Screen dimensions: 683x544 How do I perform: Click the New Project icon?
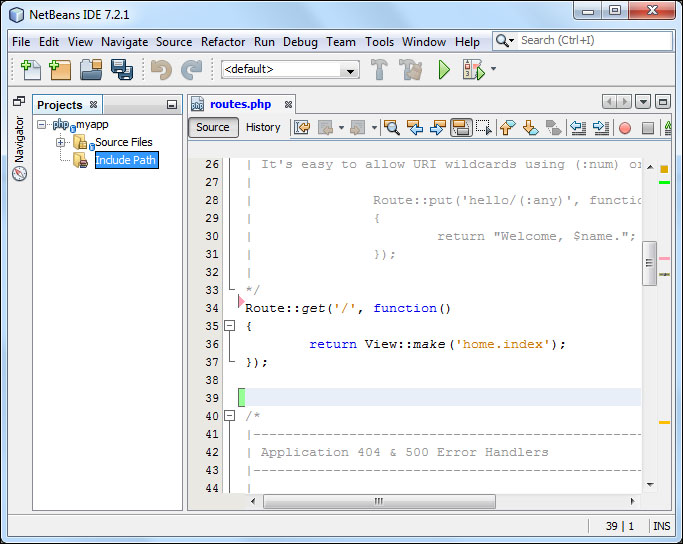(60, 70)
